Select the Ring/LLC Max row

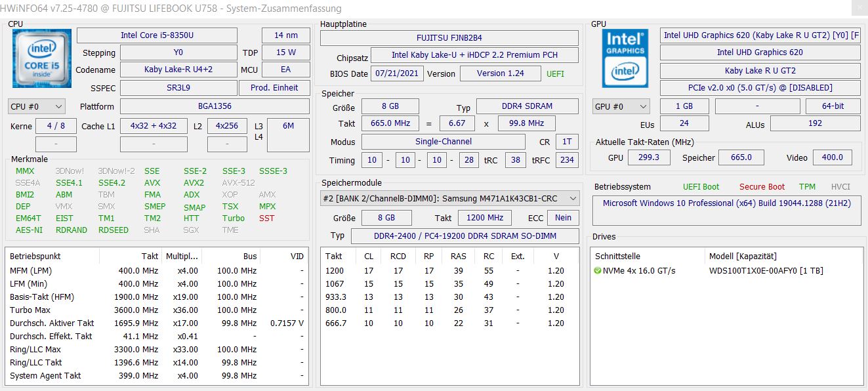[x=156, y=350]
